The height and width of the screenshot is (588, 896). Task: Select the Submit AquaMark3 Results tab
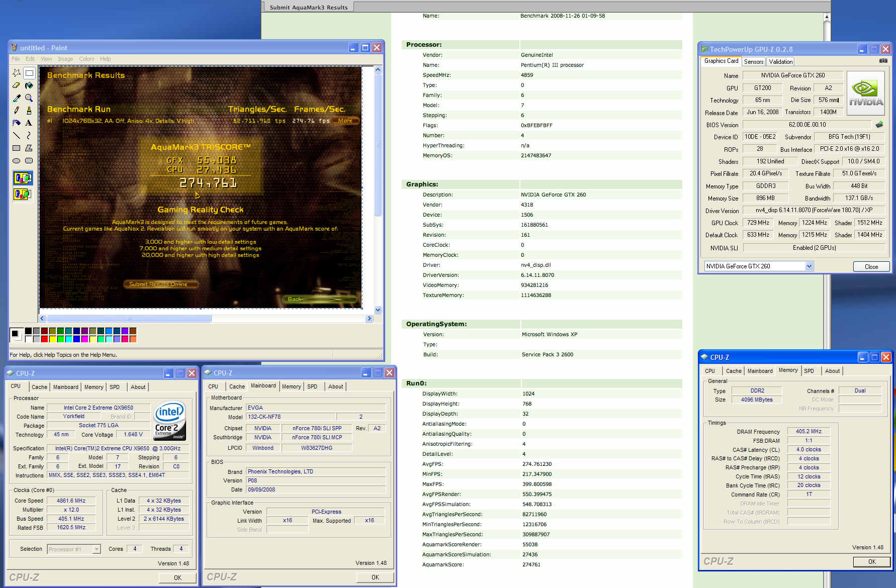[308, 7]
